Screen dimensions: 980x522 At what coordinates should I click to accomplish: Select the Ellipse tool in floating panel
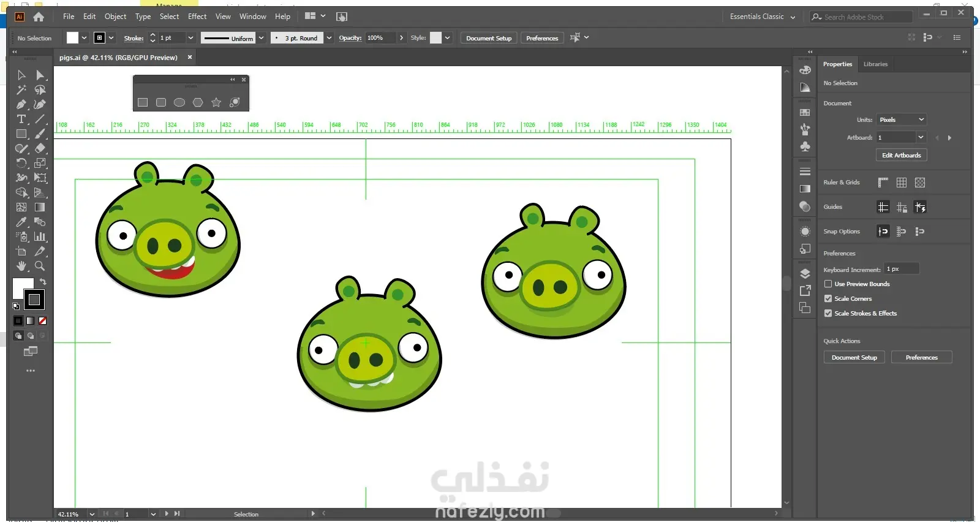(x=179, y=102)
